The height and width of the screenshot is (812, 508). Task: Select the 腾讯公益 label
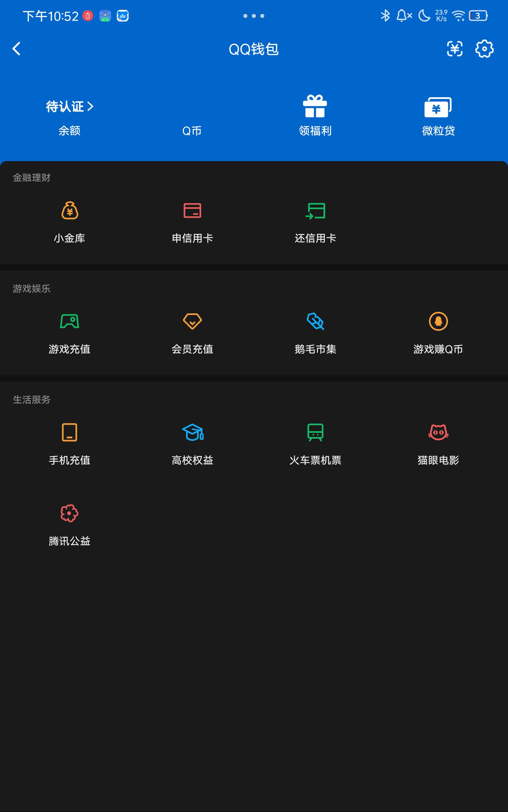pyautogui.click(x=70, y=541)
